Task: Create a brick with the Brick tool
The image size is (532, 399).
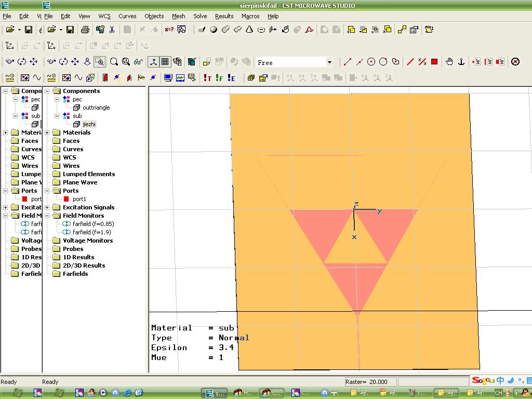Action: 202,30
